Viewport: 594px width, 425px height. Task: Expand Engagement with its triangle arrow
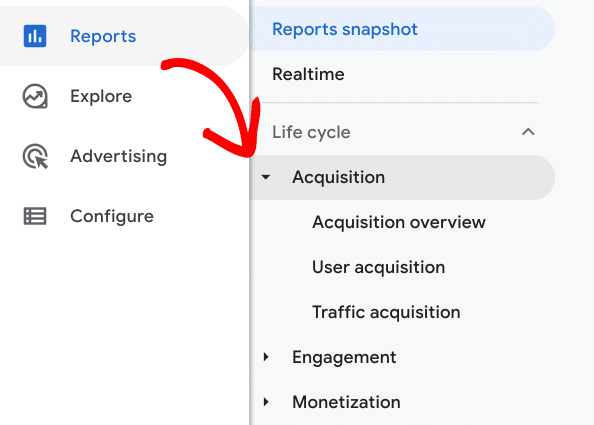coord(266,357)
